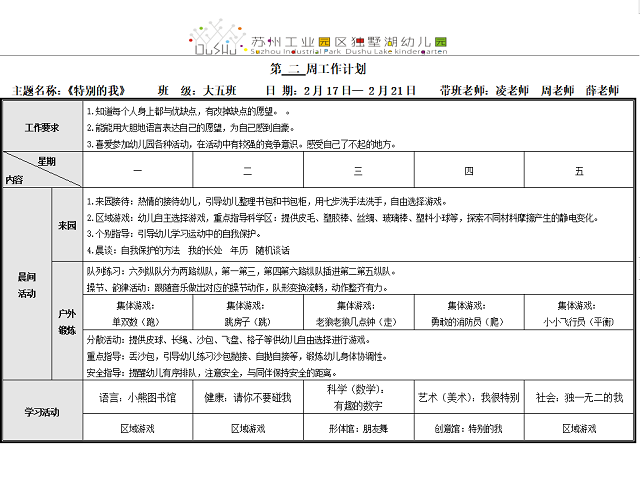Click the Monday 区域游戏 cell
This screenshot has height=480, width=640.
click(138, 428)
